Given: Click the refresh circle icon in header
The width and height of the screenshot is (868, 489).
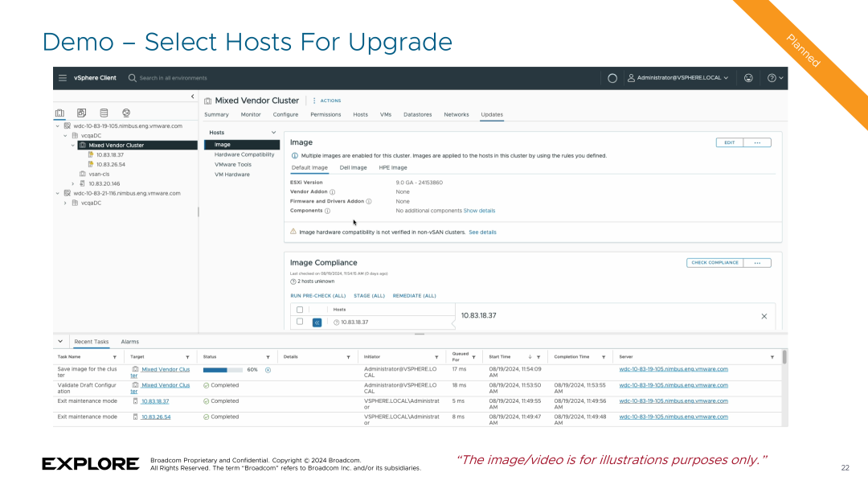Looking at the screenshot, I should click(x=612, y=78).
